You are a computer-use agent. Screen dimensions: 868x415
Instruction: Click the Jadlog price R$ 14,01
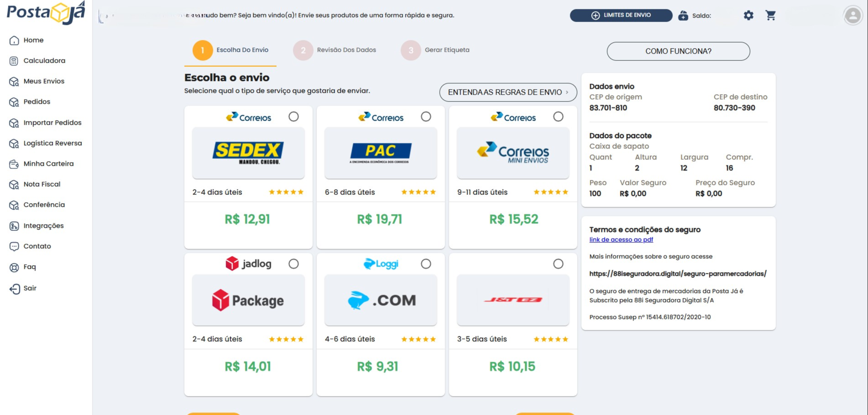click(248, 367)
